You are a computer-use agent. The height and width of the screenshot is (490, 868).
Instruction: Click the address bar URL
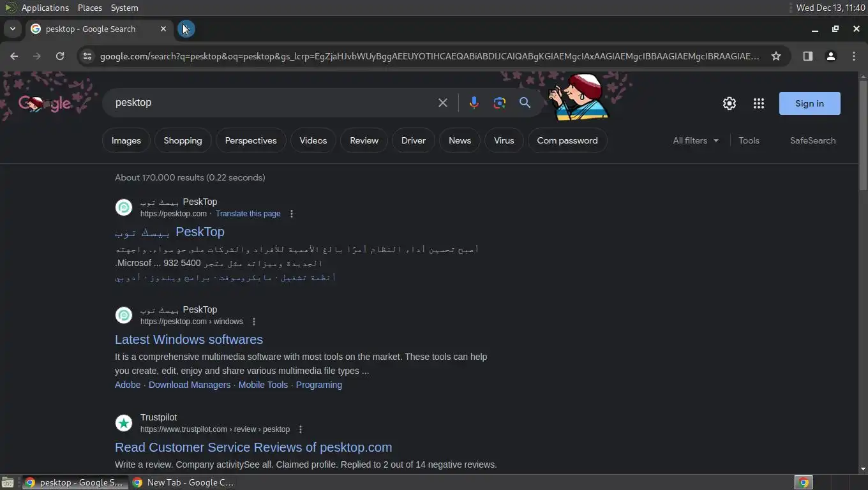[430, 56]
